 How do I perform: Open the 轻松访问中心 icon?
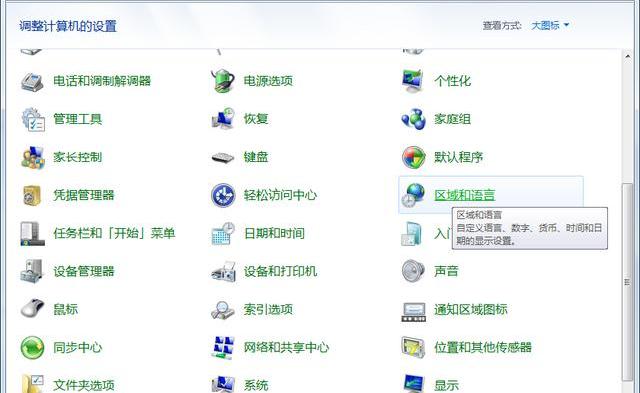click(223, 195)
